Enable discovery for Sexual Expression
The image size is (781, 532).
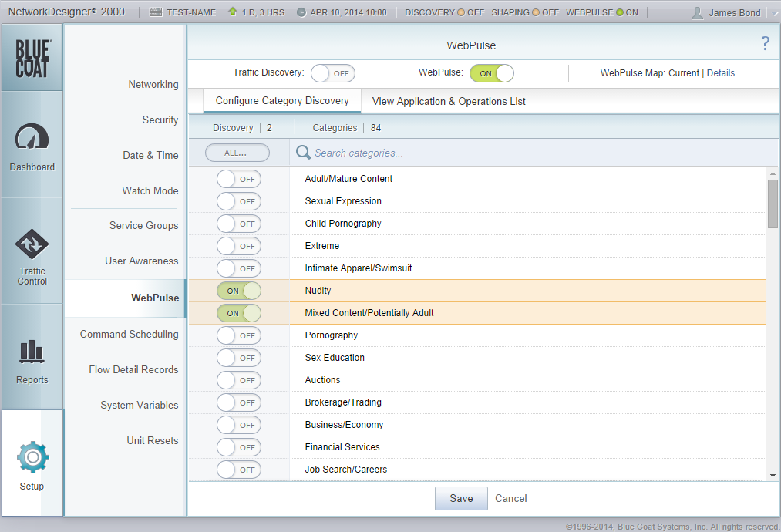point(238,201)
